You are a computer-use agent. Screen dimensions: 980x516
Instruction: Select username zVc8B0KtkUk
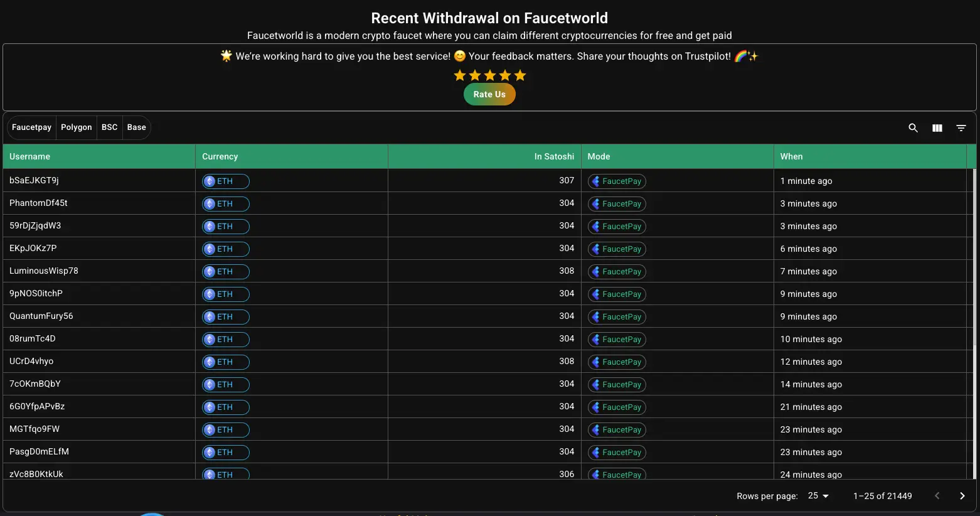click(36, 474)
